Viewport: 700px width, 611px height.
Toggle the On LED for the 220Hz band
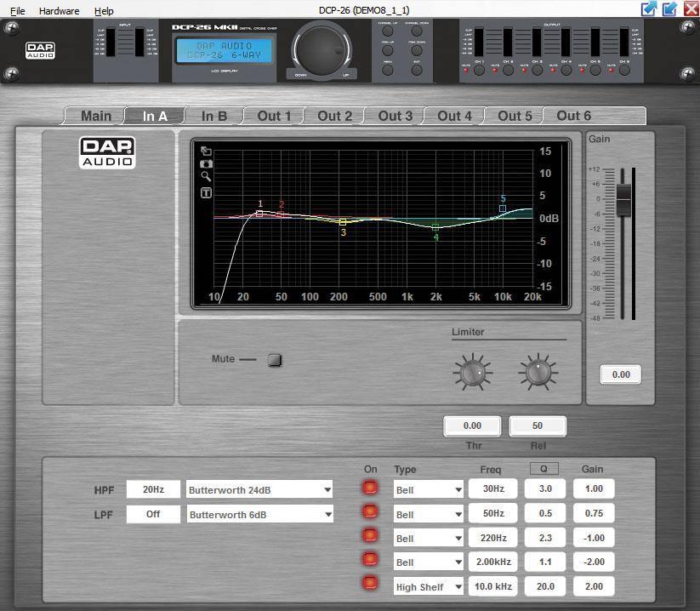pos(370,534)
